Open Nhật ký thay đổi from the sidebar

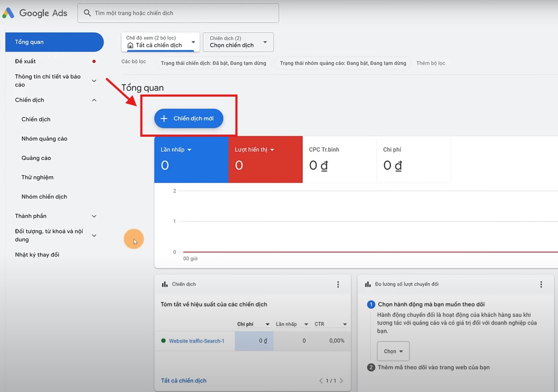37,254
